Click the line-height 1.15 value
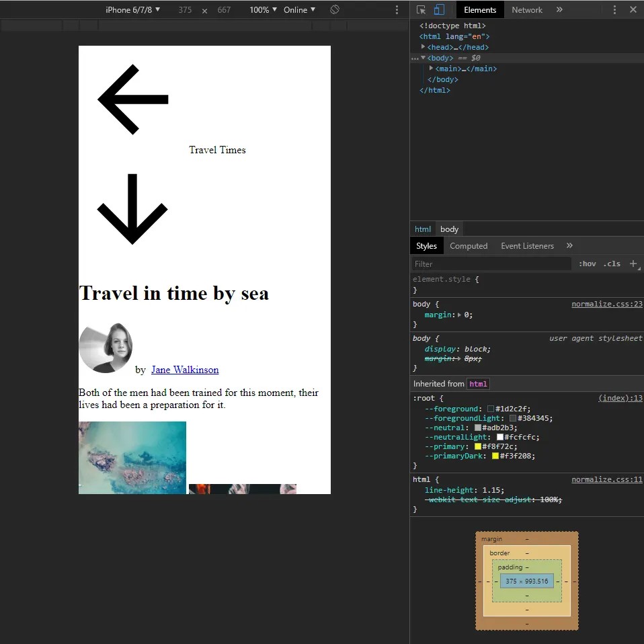 (x=491, y=490)
